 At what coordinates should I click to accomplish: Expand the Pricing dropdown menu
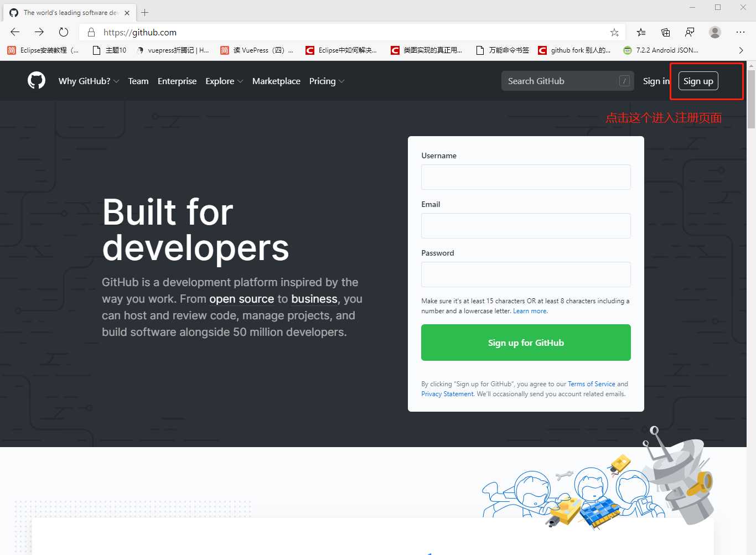[327, 81]
